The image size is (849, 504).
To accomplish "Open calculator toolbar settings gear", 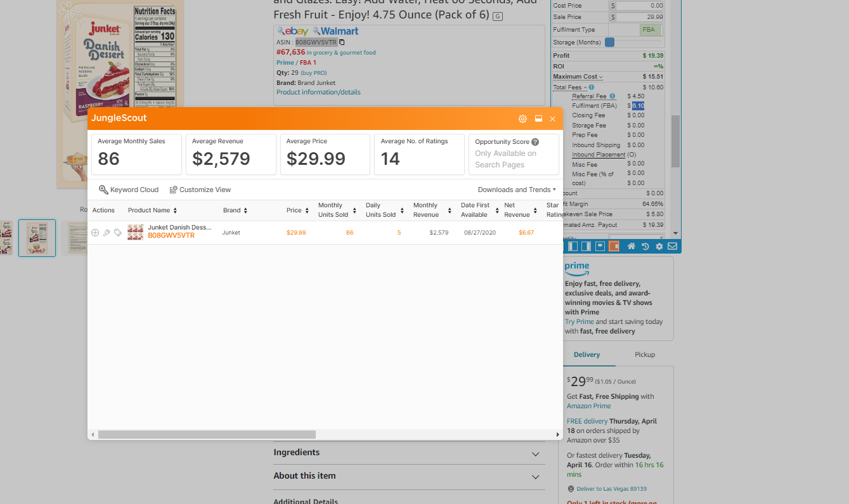I will pyautogui.click(x=659, y=246).
